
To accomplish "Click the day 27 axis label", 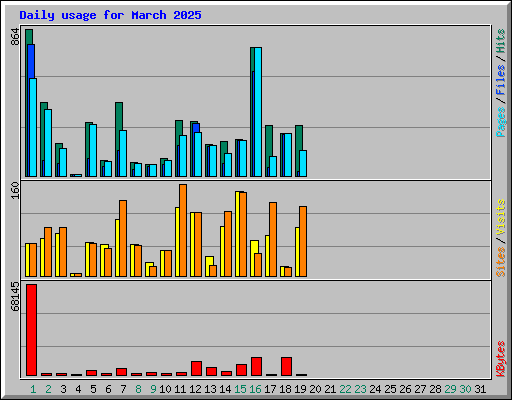I will pos(420,389).
